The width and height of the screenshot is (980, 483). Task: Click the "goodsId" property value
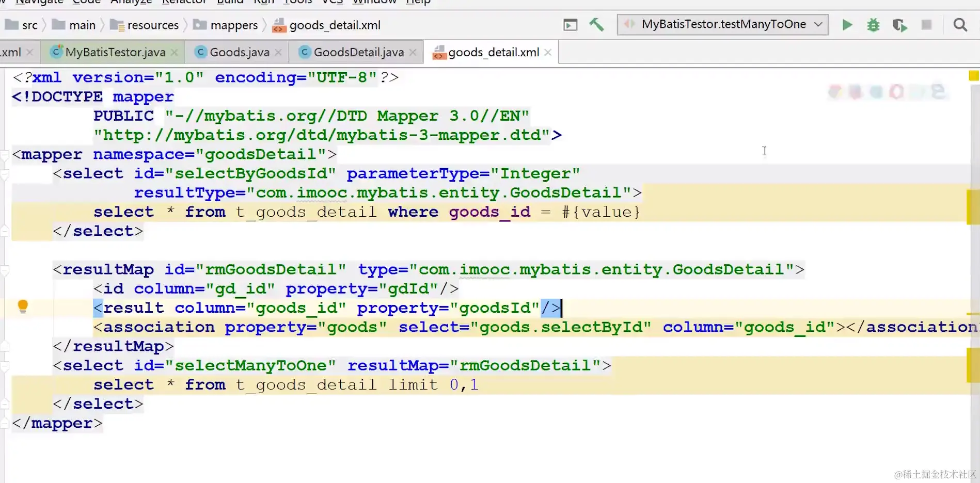click(495, 308)
